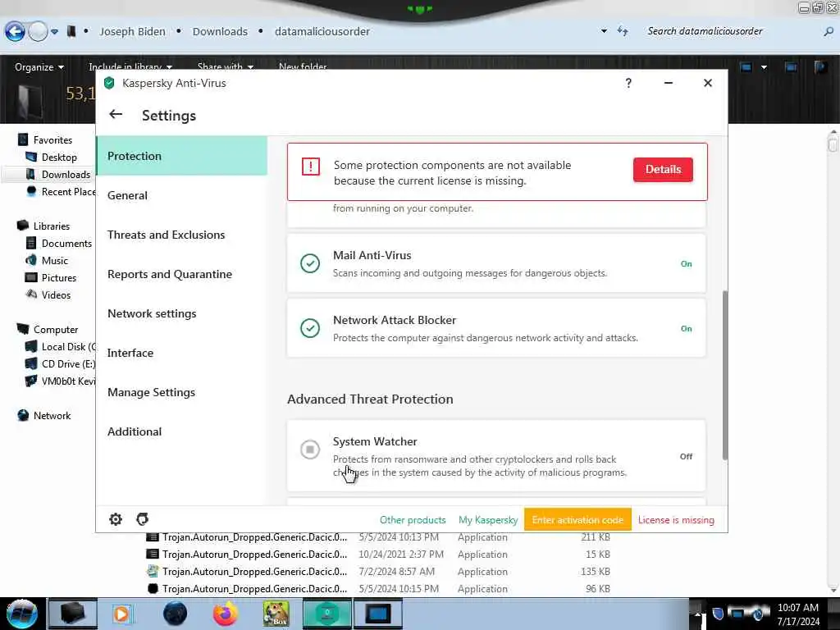Image resolution: width=840 pixels, height=630 pixels.
Task: Select the Protection settings tab
Action: click(181, 156)
